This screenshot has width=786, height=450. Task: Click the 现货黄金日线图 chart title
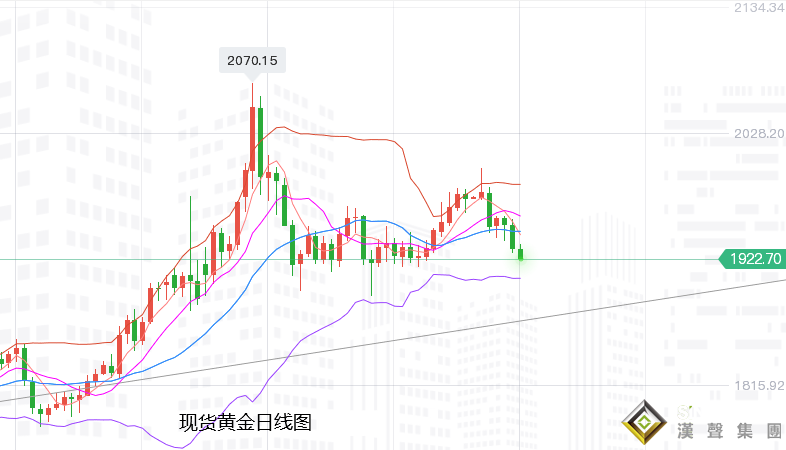pyautogui.click(x=245, y=423)
